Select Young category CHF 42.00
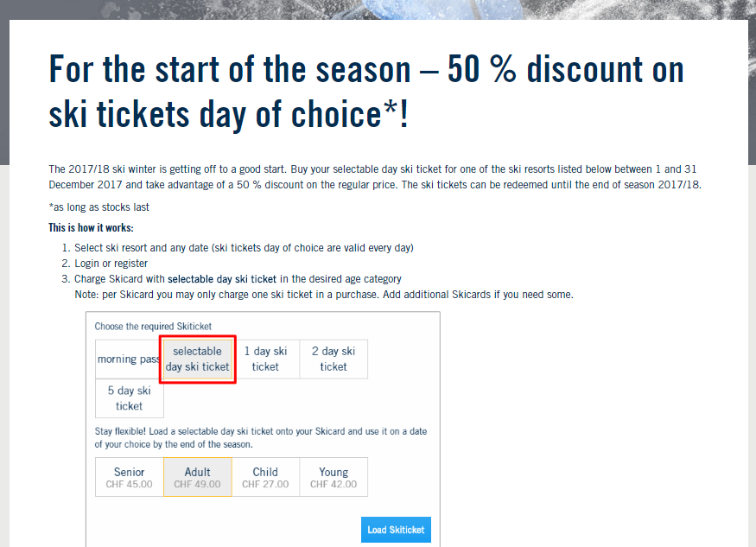 point(334,477)
